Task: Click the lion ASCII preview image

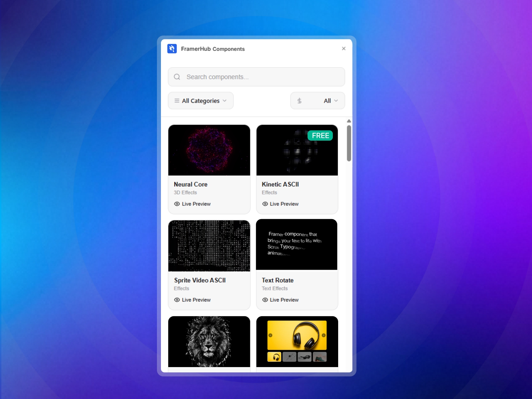Action: click(209, 341)
